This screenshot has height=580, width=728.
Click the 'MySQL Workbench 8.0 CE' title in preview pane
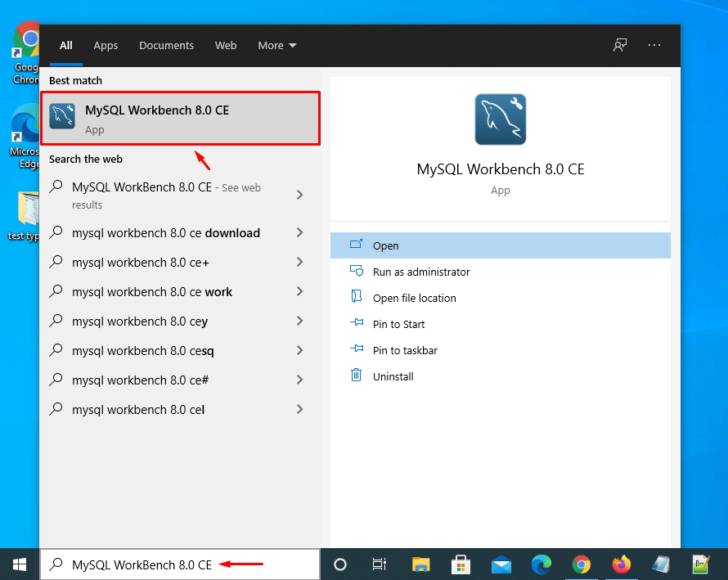coord(500,169)
